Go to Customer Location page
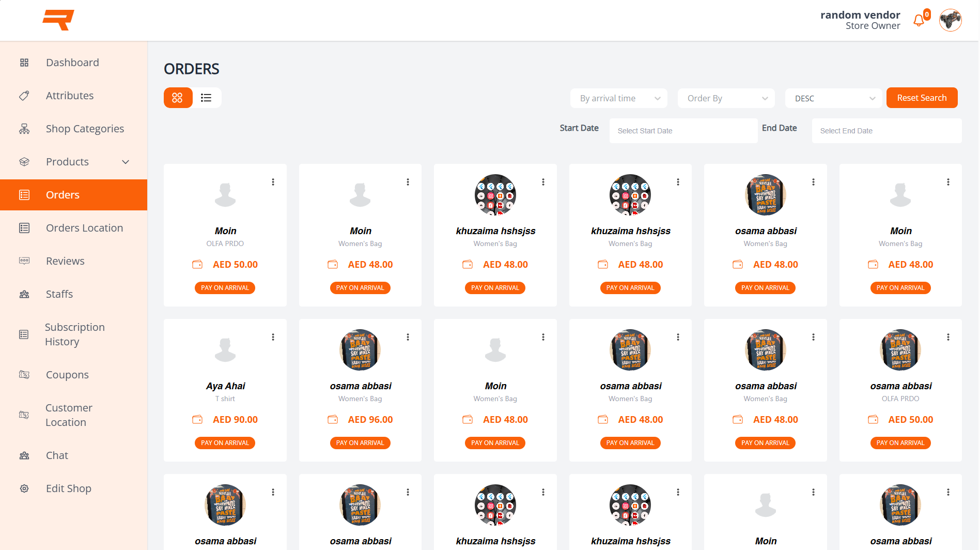Image resolution: width=980 pixels, height=550 pixels. tap(73, 415)
